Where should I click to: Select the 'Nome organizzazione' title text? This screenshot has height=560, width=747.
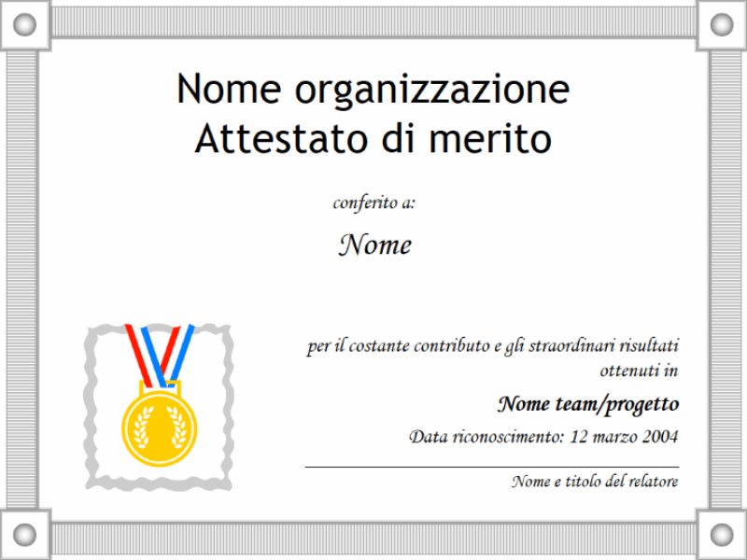coord(373,90)
